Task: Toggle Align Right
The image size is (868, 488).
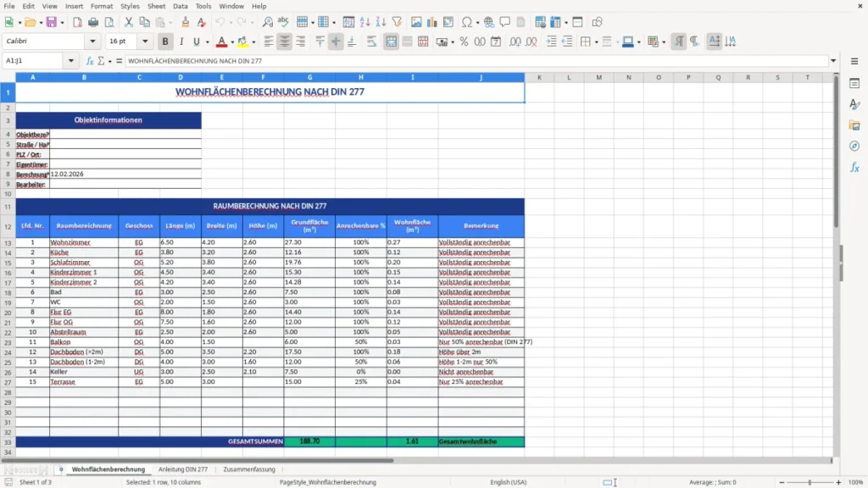Action: (x=301, y=42)
